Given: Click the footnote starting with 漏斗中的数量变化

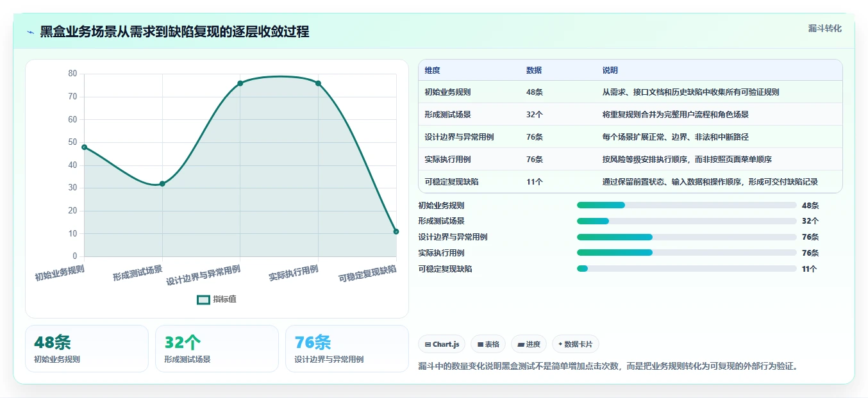Looking at the screenshot, I should tap(608, 367).
